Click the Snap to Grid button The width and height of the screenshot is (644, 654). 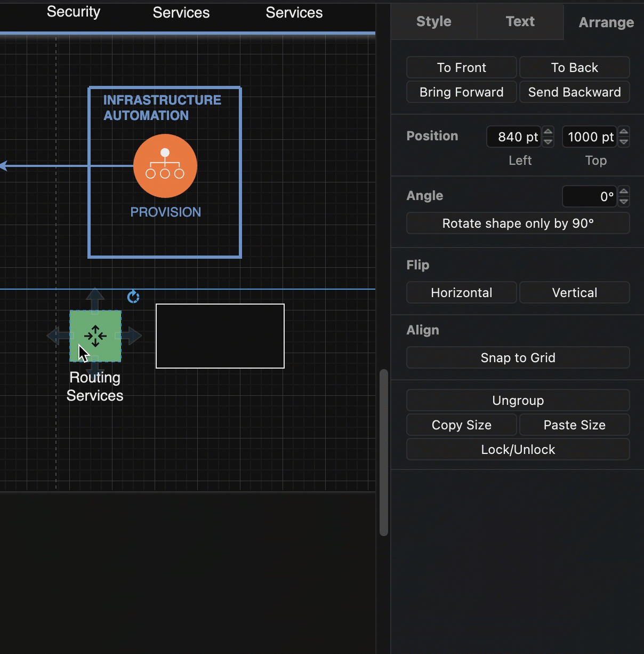coord(518,357)
